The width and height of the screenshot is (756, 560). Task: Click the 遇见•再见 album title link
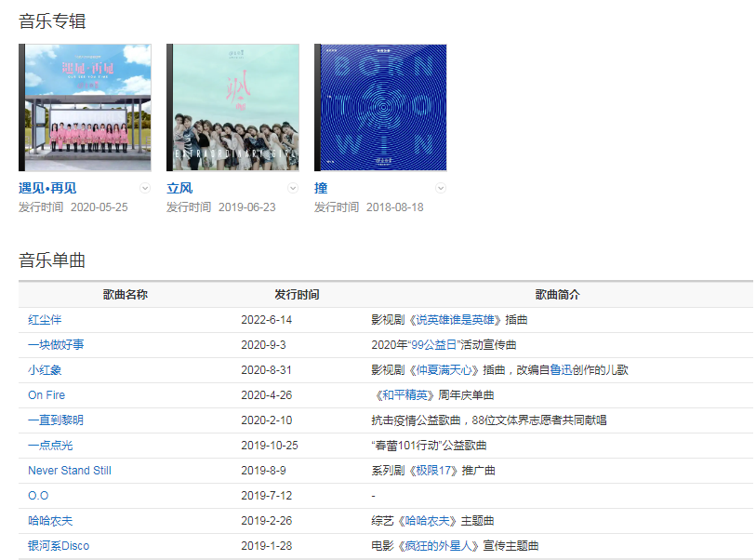(47, 188)
